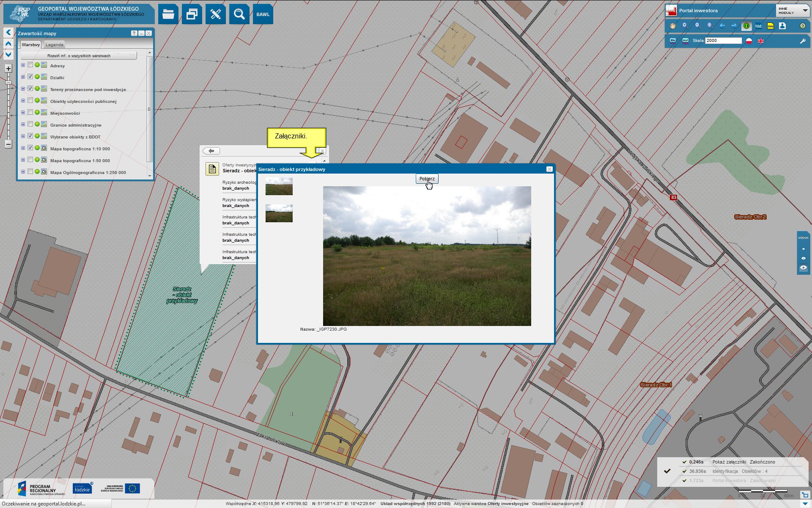Open the magnifier search icon
This screenshot has width=812, height=508.
point(239,14)
